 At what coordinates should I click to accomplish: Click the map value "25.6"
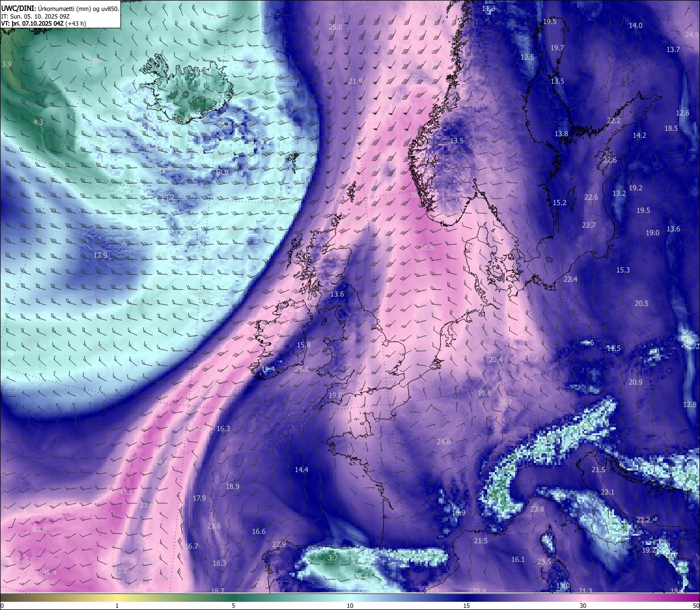(214, 526)
